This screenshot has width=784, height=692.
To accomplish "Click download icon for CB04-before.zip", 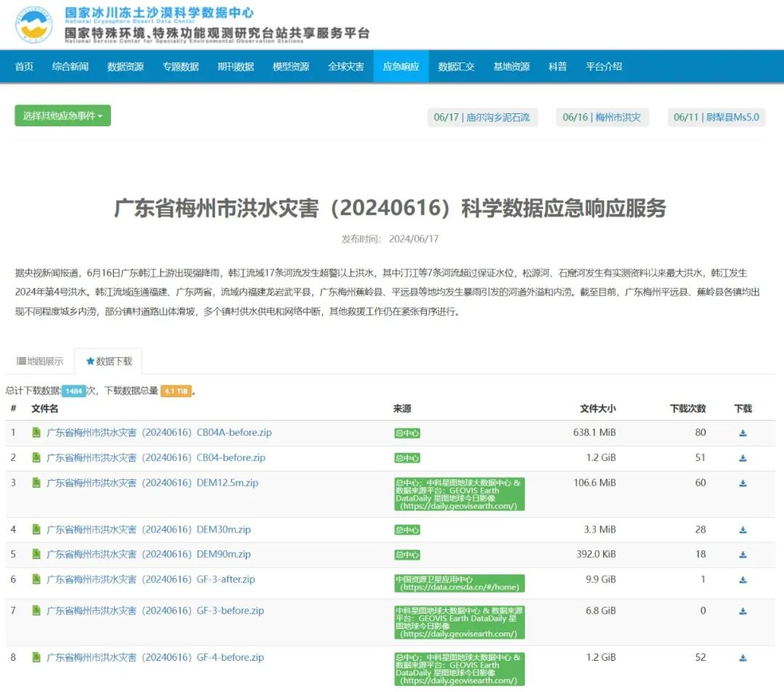I will tap(743, 458).
